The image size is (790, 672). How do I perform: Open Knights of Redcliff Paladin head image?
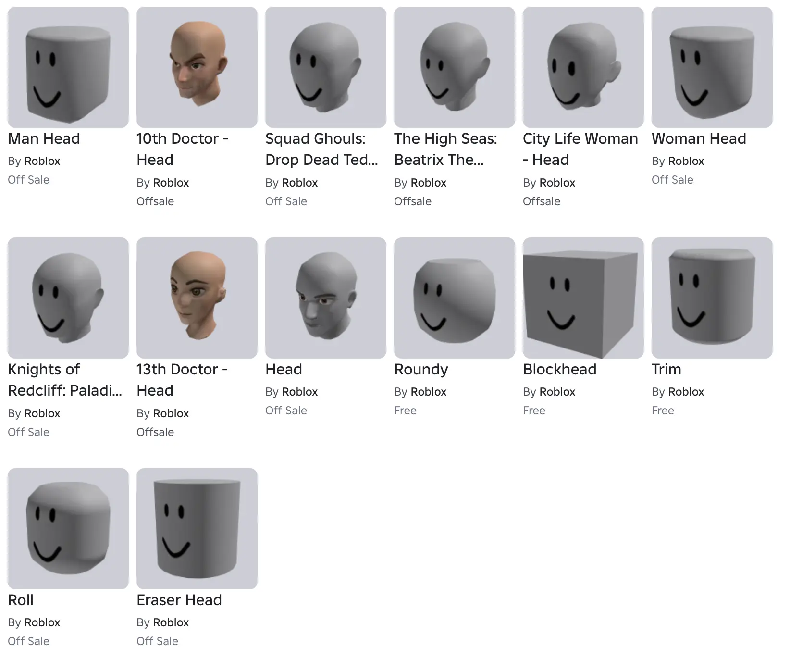click(x=68, y=298)
